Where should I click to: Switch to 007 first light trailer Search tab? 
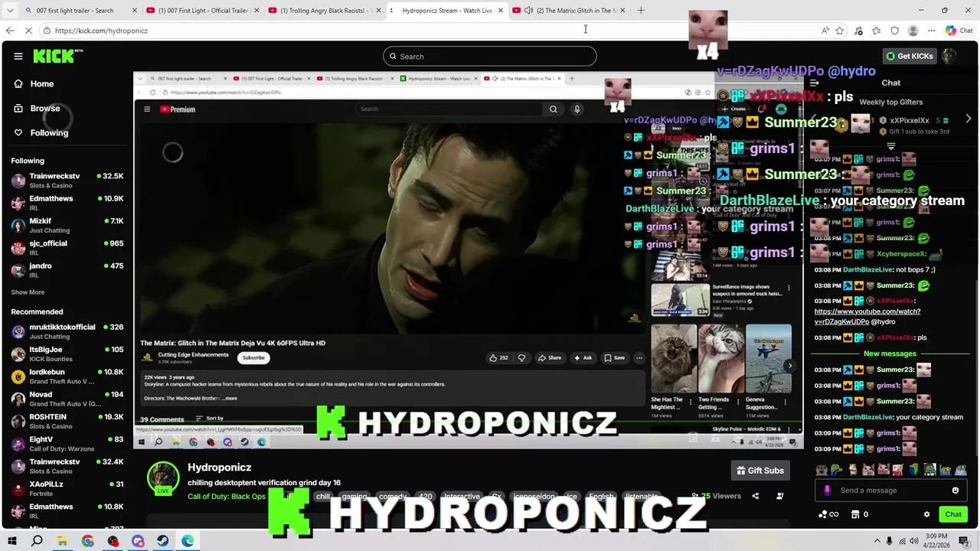click(82, 10)
